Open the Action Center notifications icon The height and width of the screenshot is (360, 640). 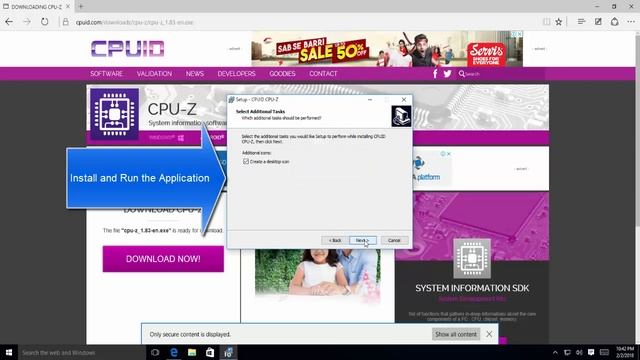tap(591, 352)
